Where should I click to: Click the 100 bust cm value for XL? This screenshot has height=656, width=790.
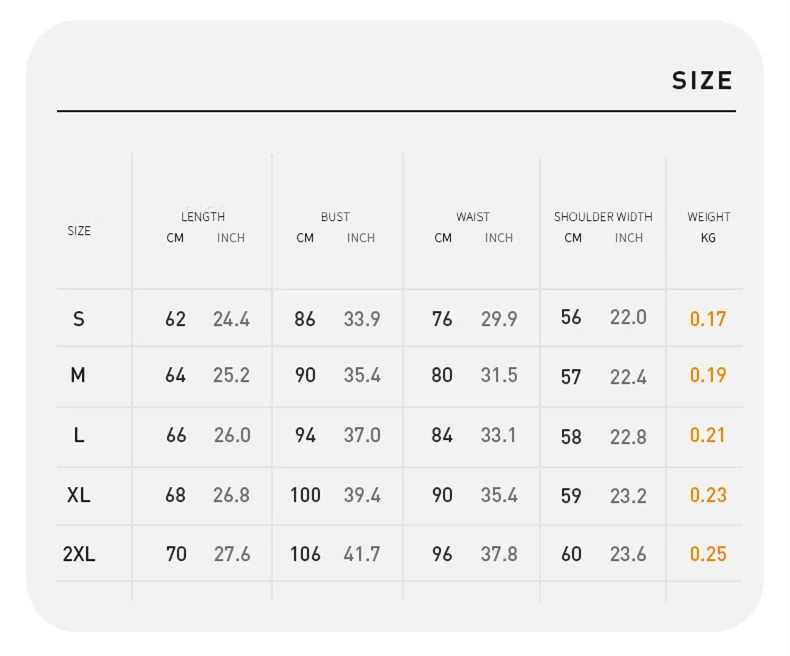pyautogui.click(x=305, y=495)
